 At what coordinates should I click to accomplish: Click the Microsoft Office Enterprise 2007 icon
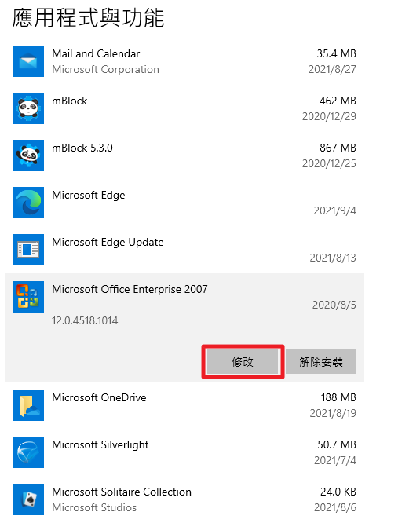point(28,297)
